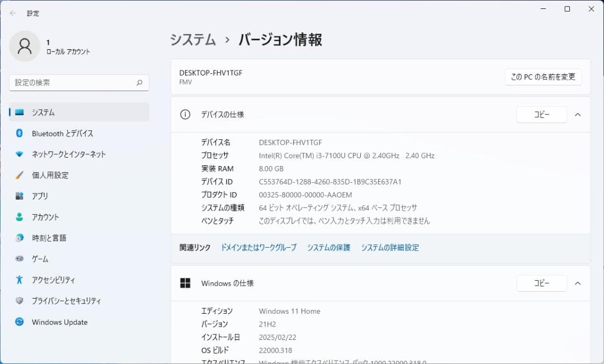Switch to システム in breadcrumb navigation

[192, 40]
